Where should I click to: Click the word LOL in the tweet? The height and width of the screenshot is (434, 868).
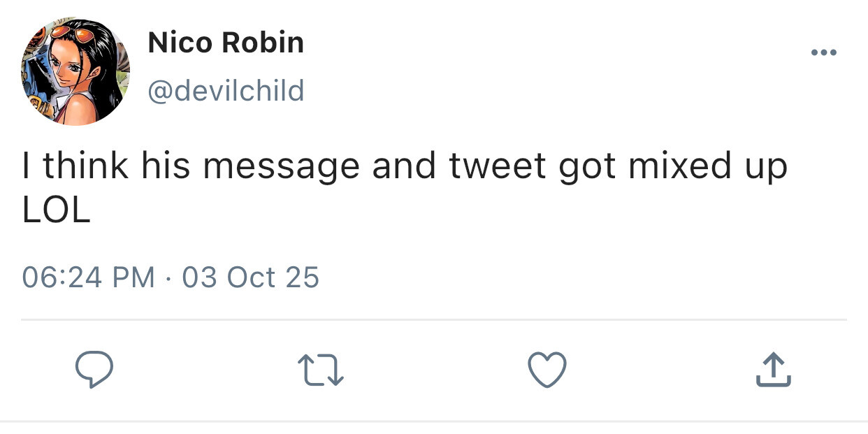point(56,211)
